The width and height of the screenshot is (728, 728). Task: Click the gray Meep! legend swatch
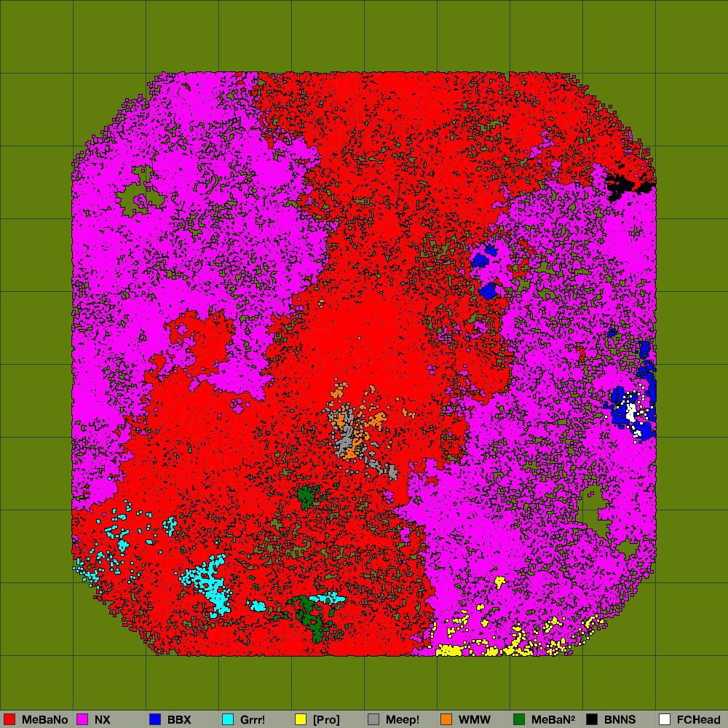[x=373, y=719]
